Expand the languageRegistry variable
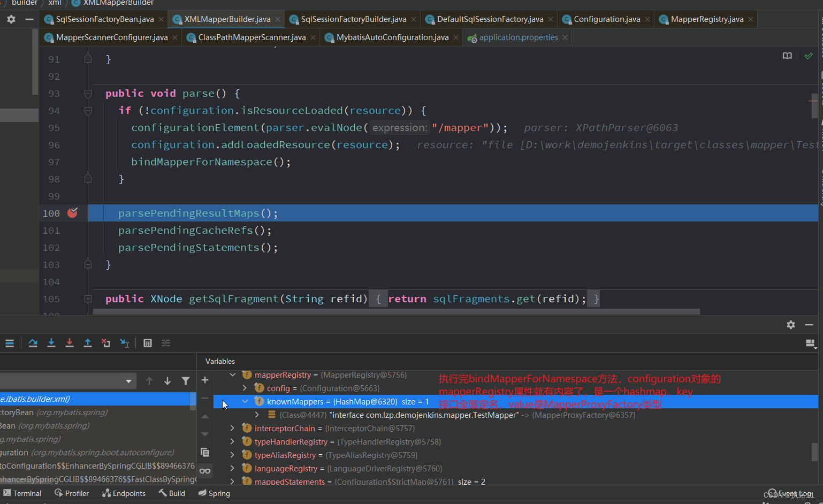The image size is (823, 504). (x=232, y=468)
